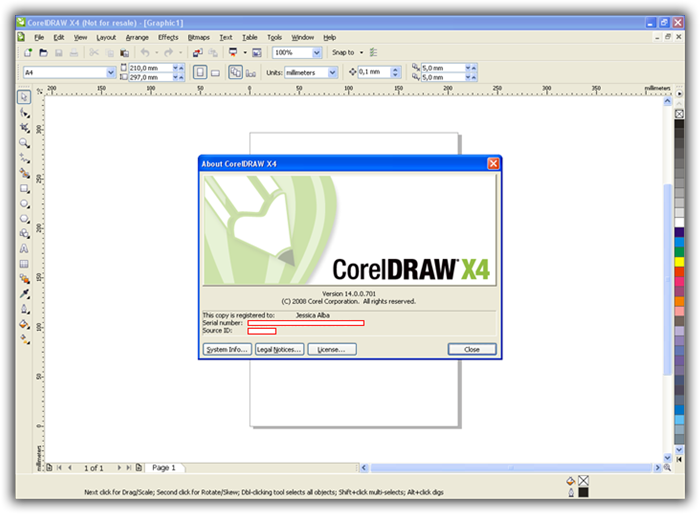Open the Bitmaps menu

(198, 38)
